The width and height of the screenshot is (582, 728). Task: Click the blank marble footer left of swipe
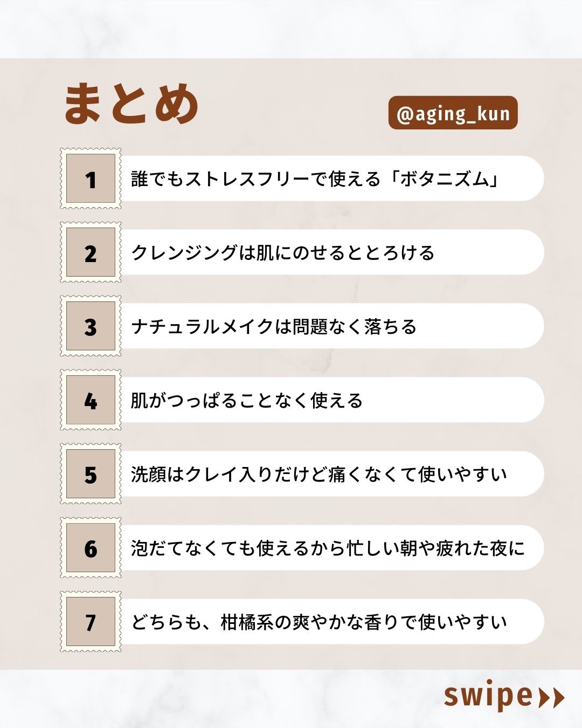pyautogui.click(x=216, y=698)
